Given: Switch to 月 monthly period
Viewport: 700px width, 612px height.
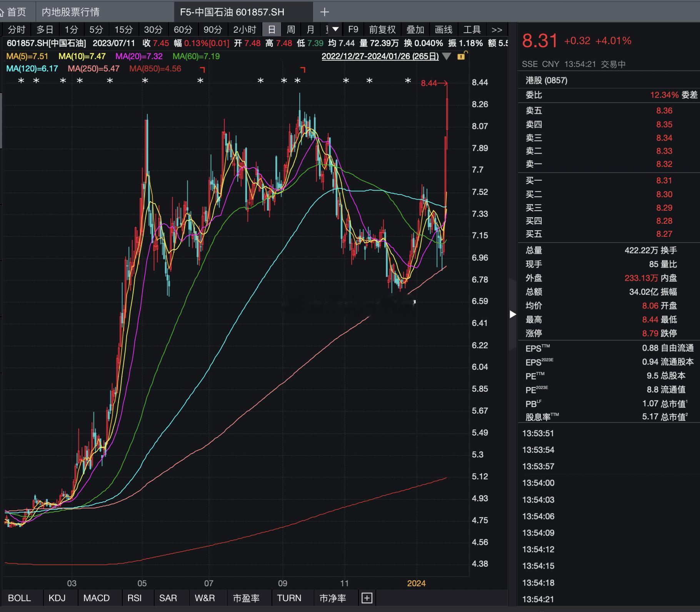Looking at the screenshot, I should pos(310,30).
